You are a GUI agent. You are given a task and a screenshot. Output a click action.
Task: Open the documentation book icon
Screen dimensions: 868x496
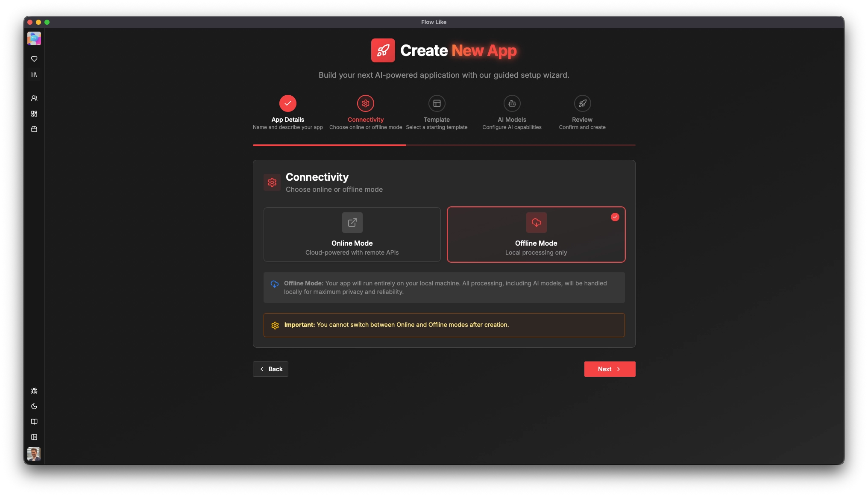pyautogui.click(x=34, y=422)
